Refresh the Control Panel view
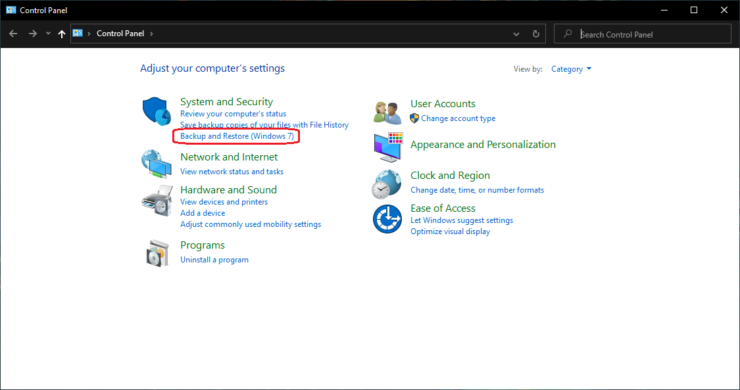Screen dimensions: 740x390 pos(536,34)
